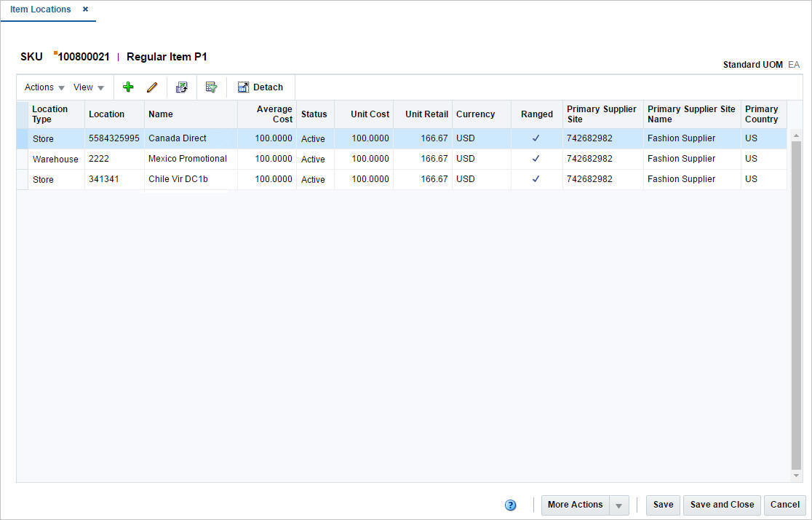This screenshot has height=520, width=812.
Task: Click Active status in Mexico Promotional row
Action: tap(314, 159)
